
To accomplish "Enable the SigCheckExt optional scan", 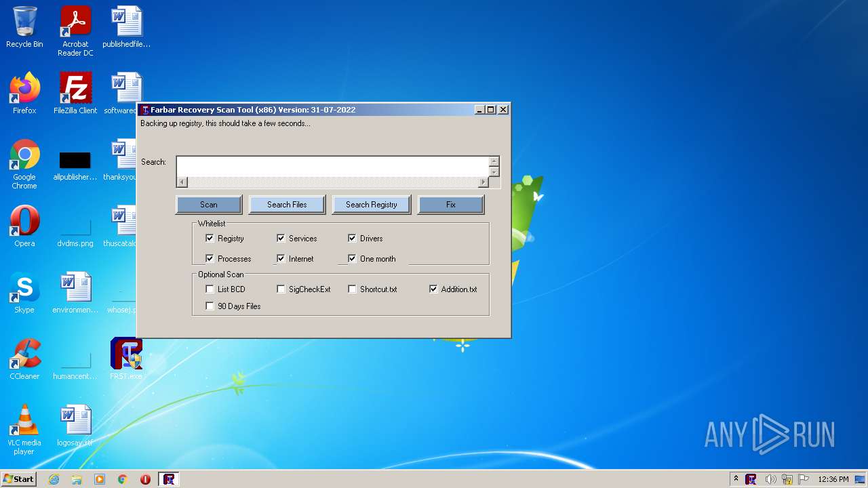I will (x=281, y=289).
